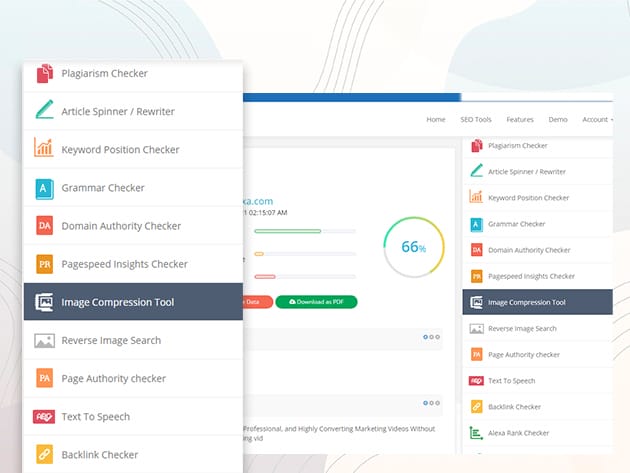The width and height of the screenshot is (630, 473).
Task: Go to the Features page in the navbar
Action: pos(520,119)
